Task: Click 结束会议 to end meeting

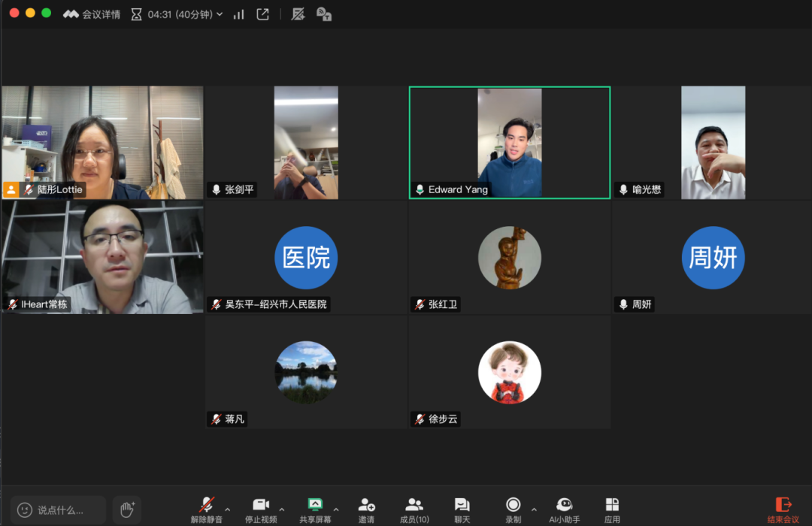Action: pyautogui.click(x=783, y=509)
